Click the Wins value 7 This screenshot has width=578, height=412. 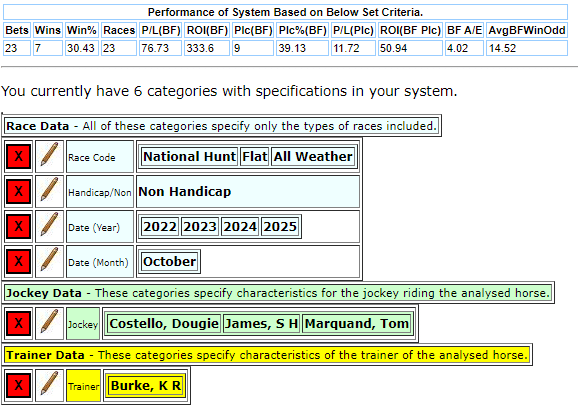[x=48, y=48]
